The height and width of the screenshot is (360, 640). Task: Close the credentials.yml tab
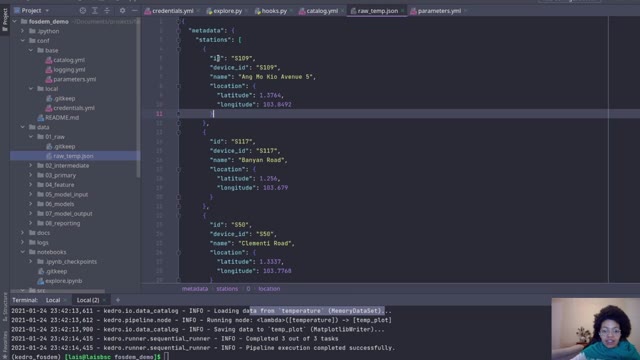tap(198, 11)
